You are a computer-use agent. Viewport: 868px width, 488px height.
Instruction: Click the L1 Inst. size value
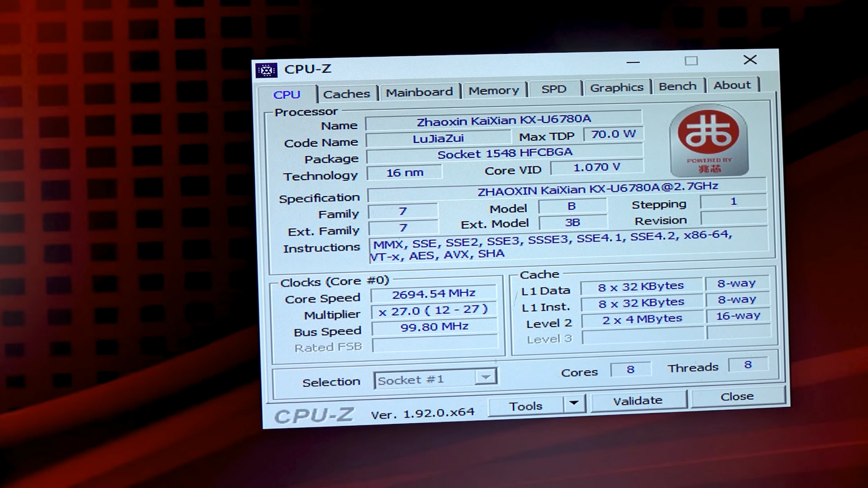click(641, 303)
